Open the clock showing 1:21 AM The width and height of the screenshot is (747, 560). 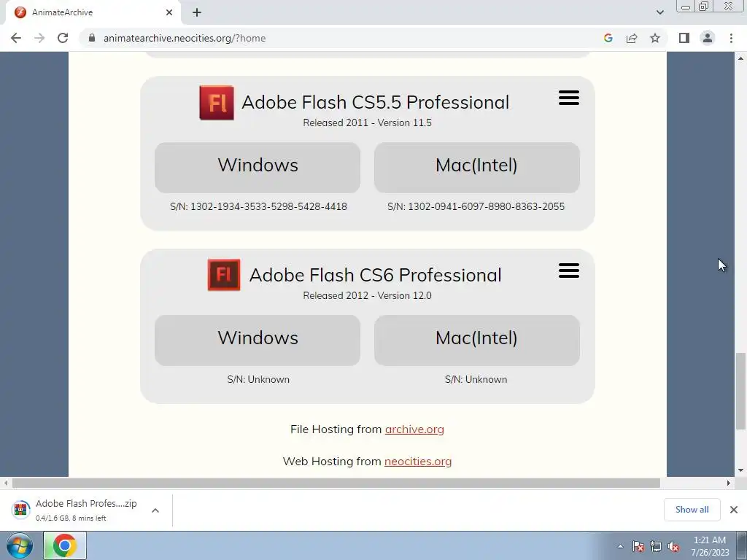pos(710,546)
